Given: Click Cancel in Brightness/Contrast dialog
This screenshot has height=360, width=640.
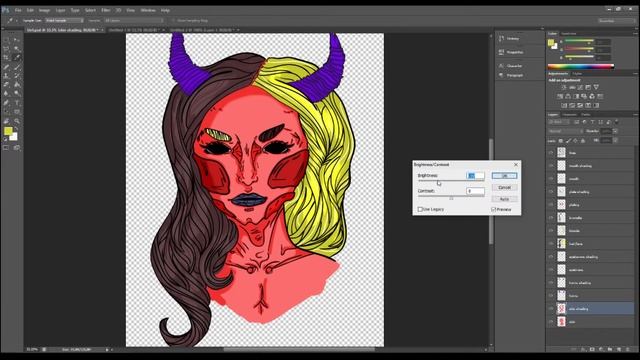Looking at the screenshot, I should 504,187.
